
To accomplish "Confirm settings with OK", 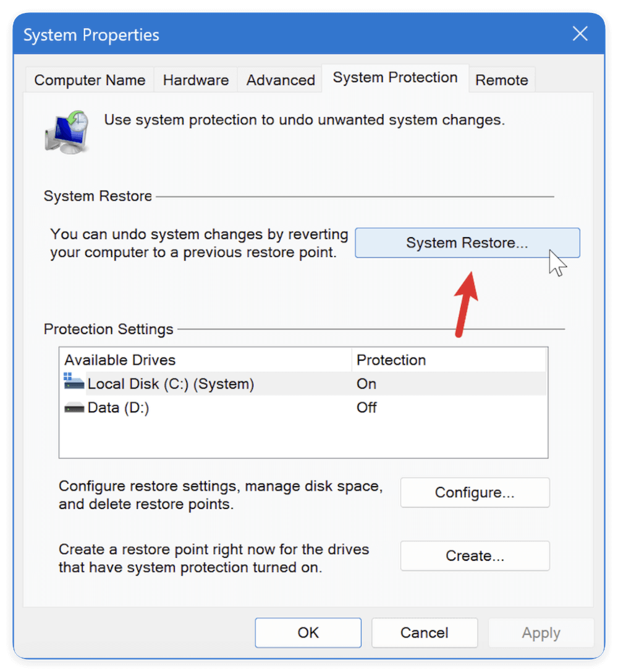I will (308, 632).
